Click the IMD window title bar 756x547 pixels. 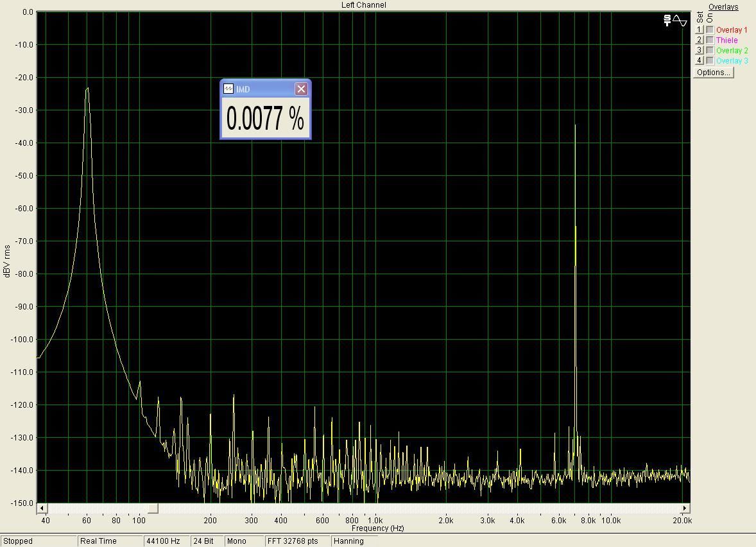tap(266, 89)
